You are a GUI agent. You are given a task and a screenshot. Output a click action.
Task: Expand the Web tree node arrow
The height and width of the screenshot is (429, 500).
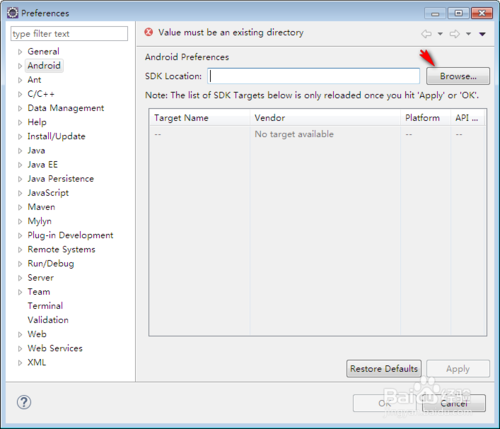pos(20,334)
